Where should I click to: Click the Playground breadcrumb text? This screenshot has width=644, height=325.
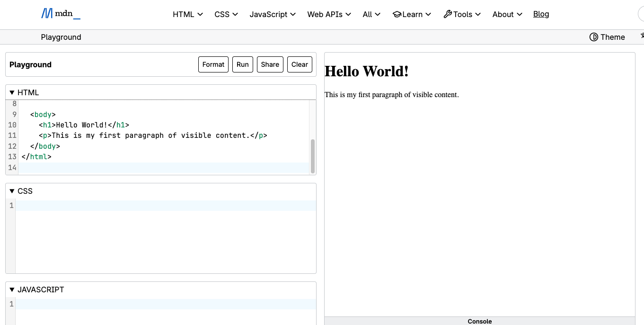(x=61, y=37)
